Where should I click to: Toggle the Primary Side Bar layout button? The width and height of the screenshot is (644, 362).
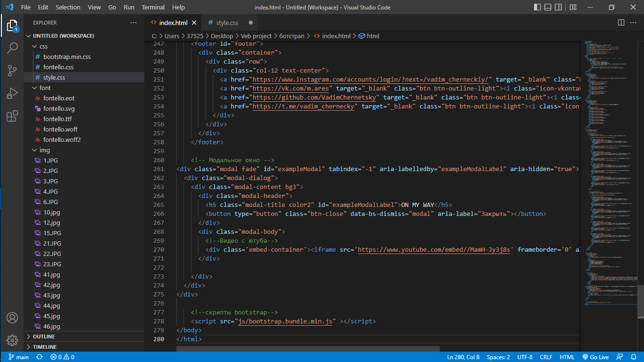click(x=537, y=8)
